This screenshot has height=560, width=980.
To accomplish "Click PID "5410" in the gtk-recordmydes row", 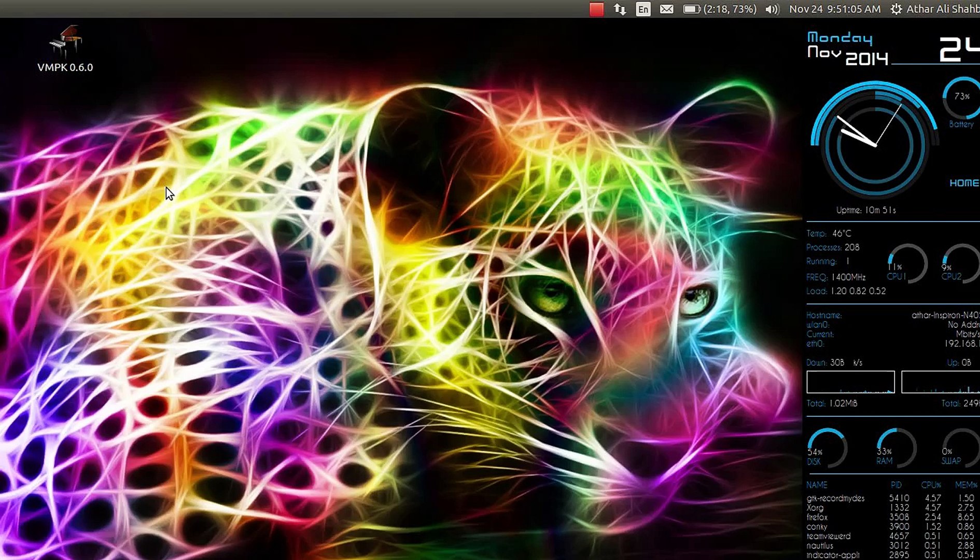I will (x=899, y=498).
